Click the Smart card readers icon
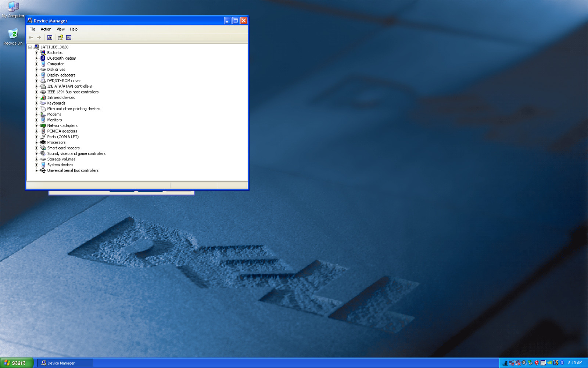The height and width of the screenshot is (368, 588). pyautogui.click(x=43, y=148)
